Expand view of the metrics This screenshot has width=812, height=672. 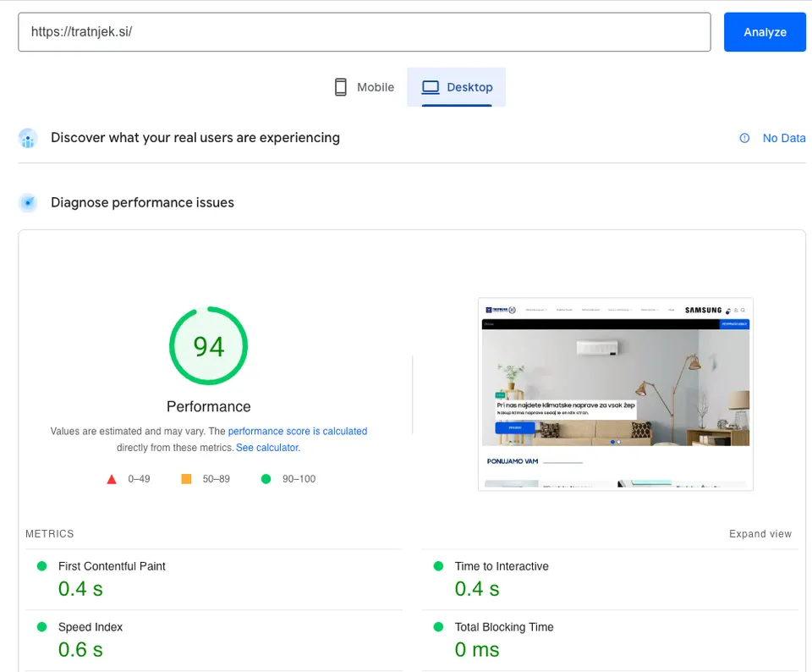coord(760,534)
